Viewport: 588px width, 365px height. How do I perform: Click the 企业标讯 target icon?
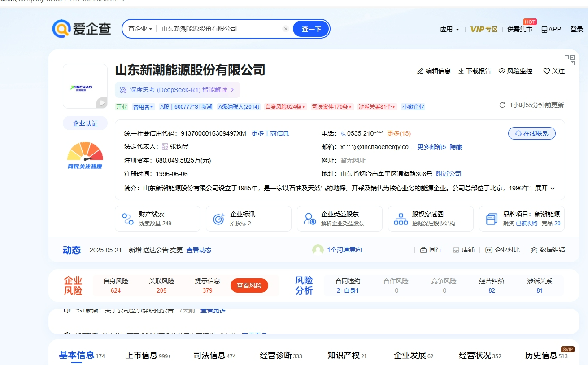[219, 219]
